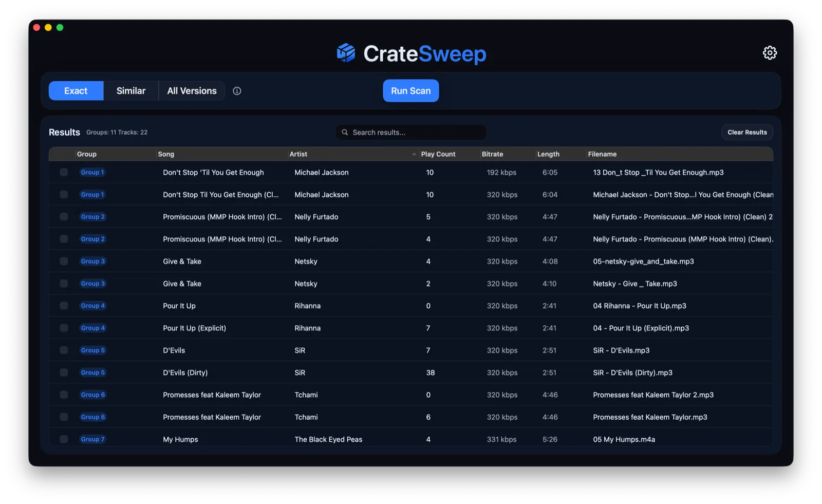Click filename 05-netsky-give_and_take.mp3

click(643, 262)
